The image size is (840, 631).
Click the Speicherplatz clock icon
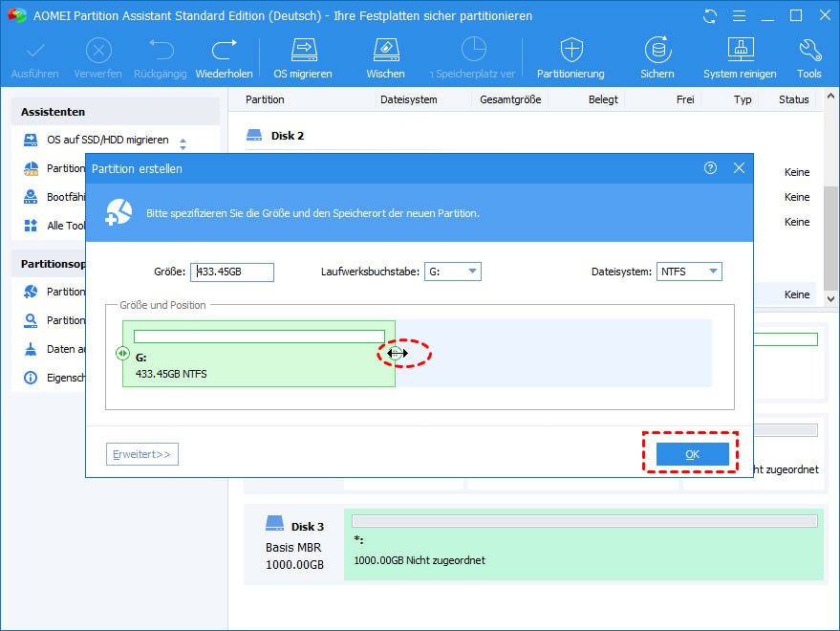coord(474,50)
